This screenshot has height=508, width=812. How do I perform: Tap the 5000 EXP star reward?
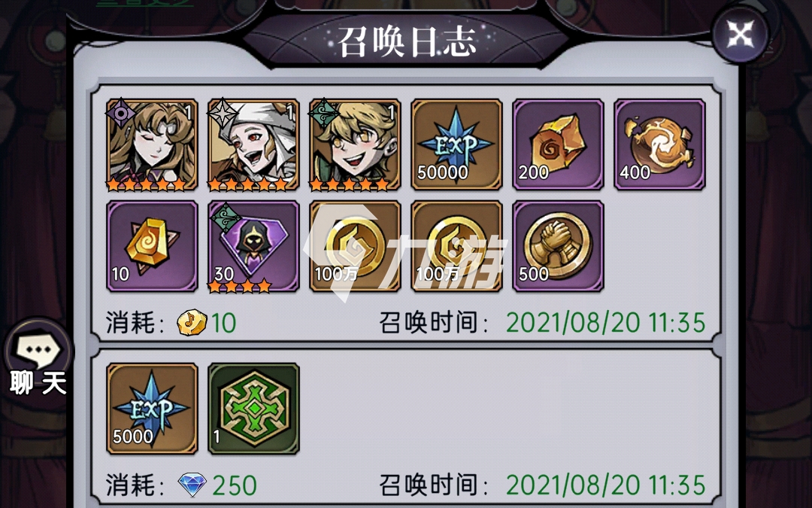[152, 409]
